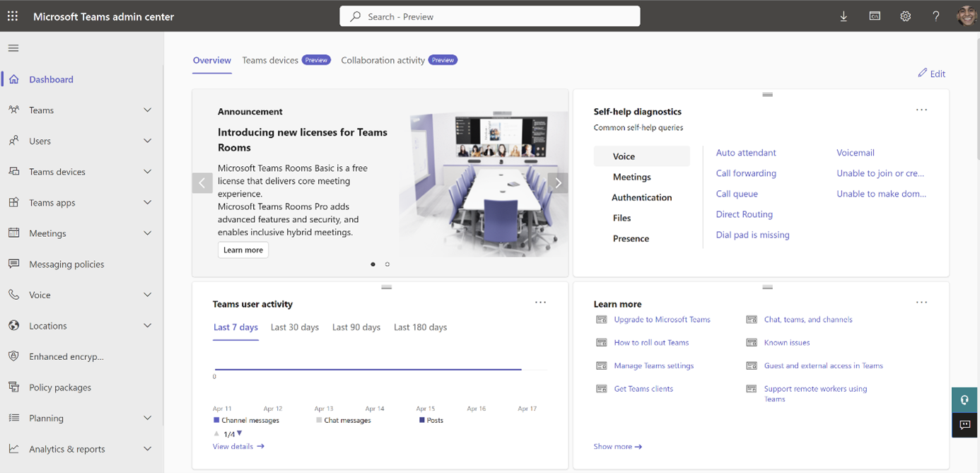
Task: Click the teal headset support icon
Action: (964, 400)
